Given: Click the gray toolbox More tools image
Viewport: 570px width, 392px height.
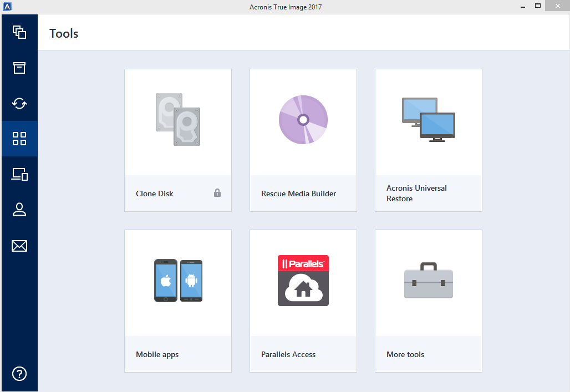Looking at the screenshot, I should click(x=428, y=281).
